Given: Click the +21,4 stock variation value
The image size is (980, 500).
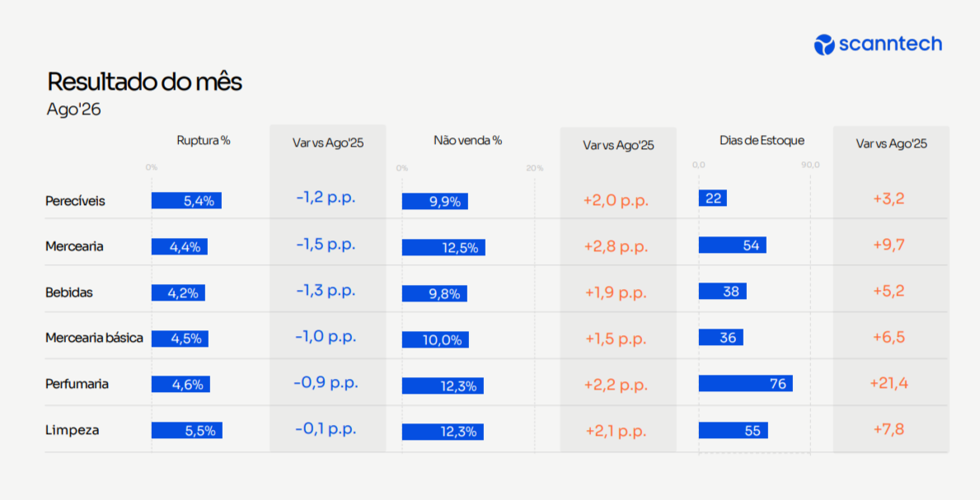Looking at the screenshot, I should pyautogui.click(x=889, y=383).
